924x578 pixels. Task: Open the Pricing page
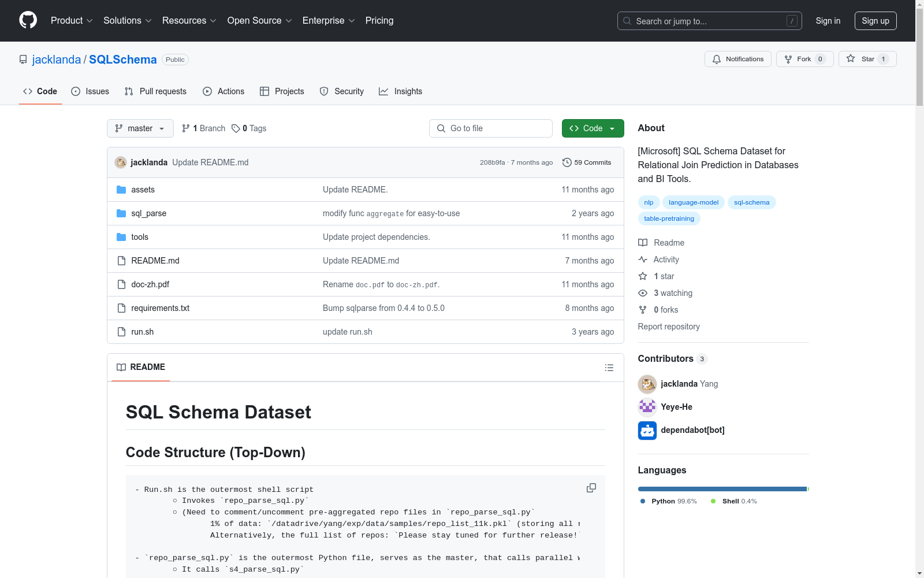379,21
